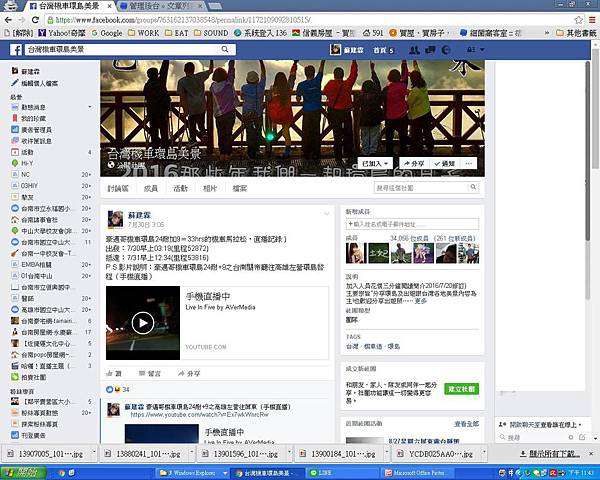Open the Hi-Y group in the sidebar
Viewport: 600px width, 480px height.
click(x=22, y=163)
